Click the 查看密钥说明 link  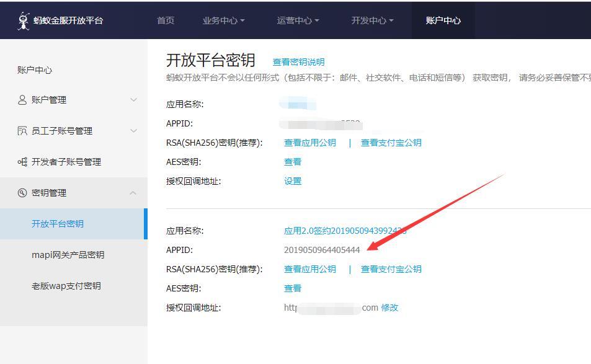pyautogui.click(x=298, y=62)
